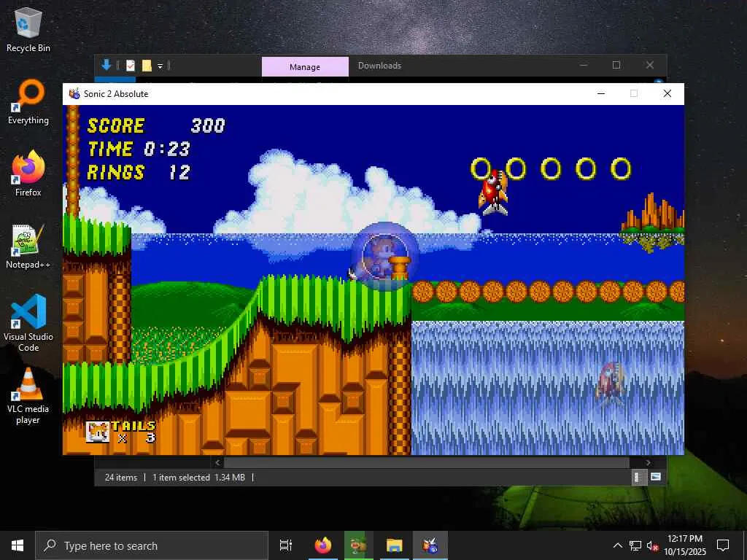Open the Action Center notifications icon
This screenshot has width=747, height=560.
coord(723,545)
